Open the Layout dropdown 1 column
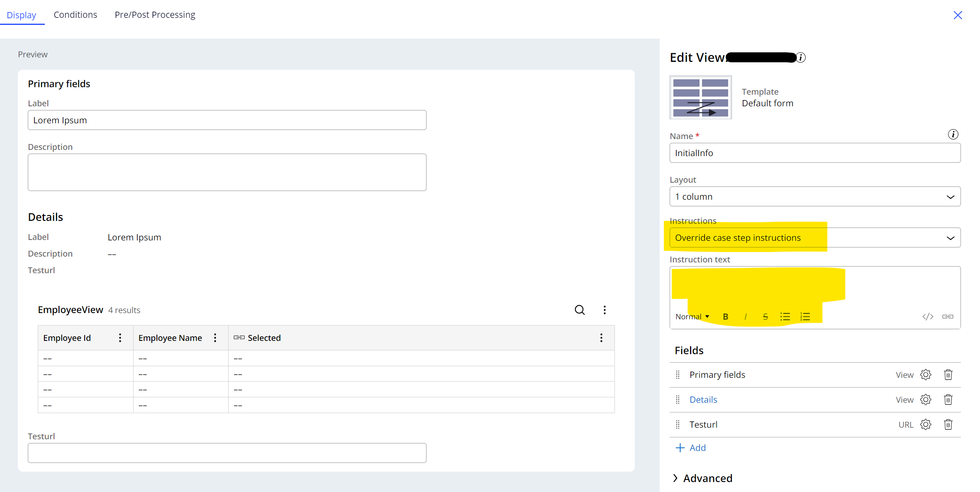 (814, 196)
